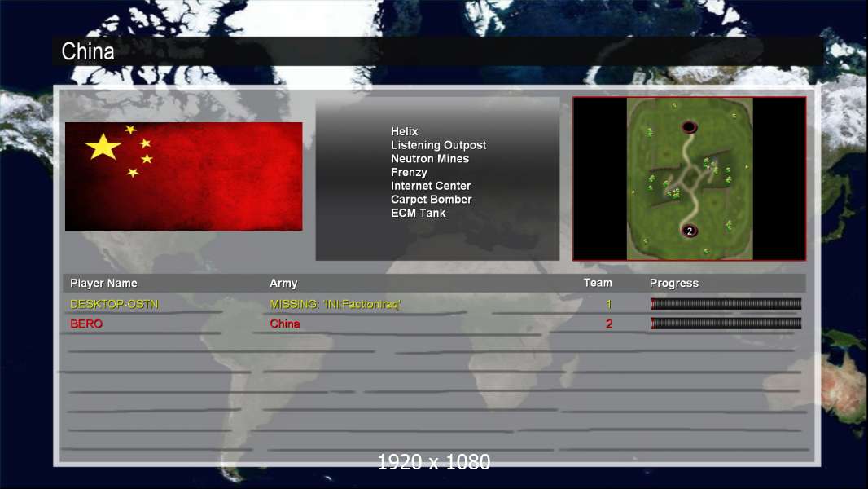Click the Army column header
The width and height of the screenshot is (868, 489).
283,283
